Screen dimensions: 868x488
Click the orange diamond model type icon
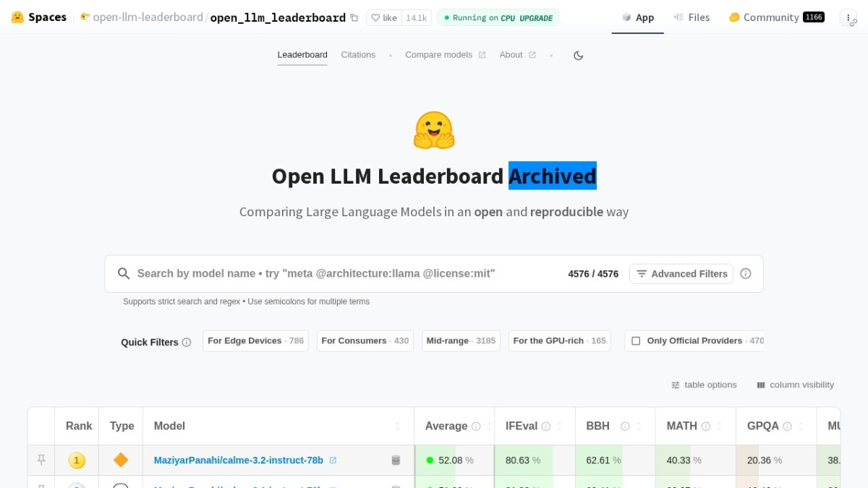[x=121, y=460]
